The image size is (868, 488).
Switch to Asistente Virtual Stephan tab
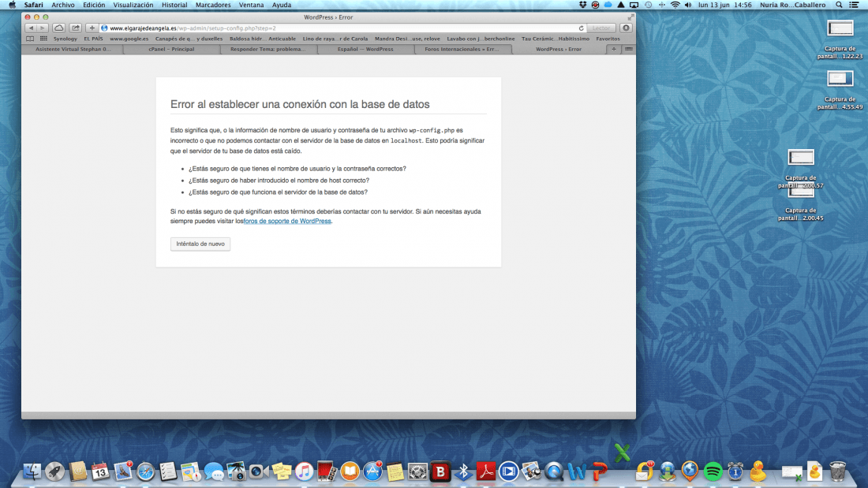(73, 49)
